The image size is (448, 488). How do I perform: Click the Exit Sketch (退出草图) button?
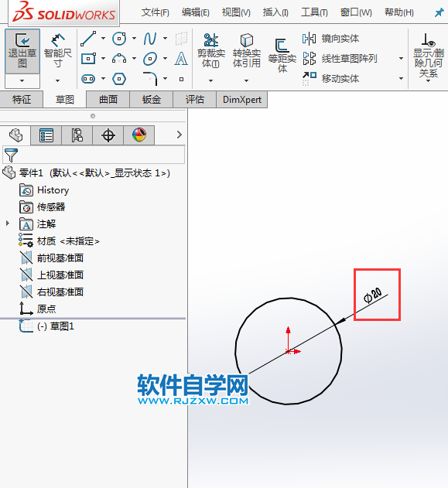click(x=22, y=51)
